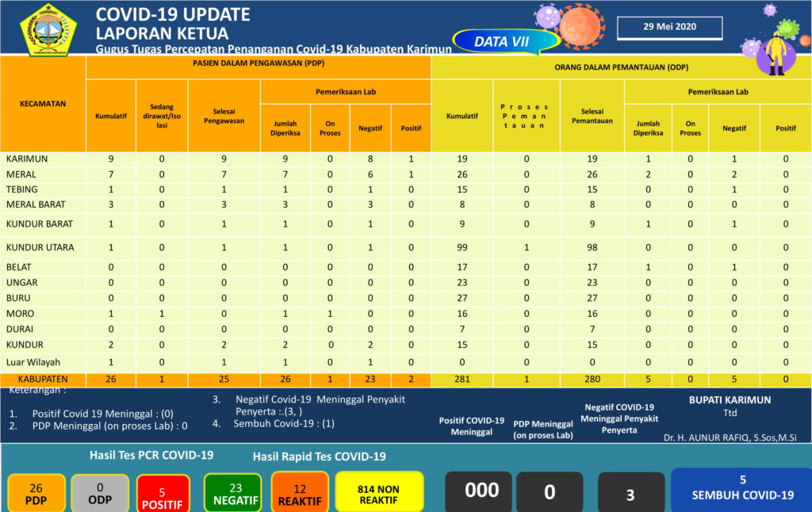Select the KUNDUR UTARA row label
The image size is (812, 512).
pos(40,247)
